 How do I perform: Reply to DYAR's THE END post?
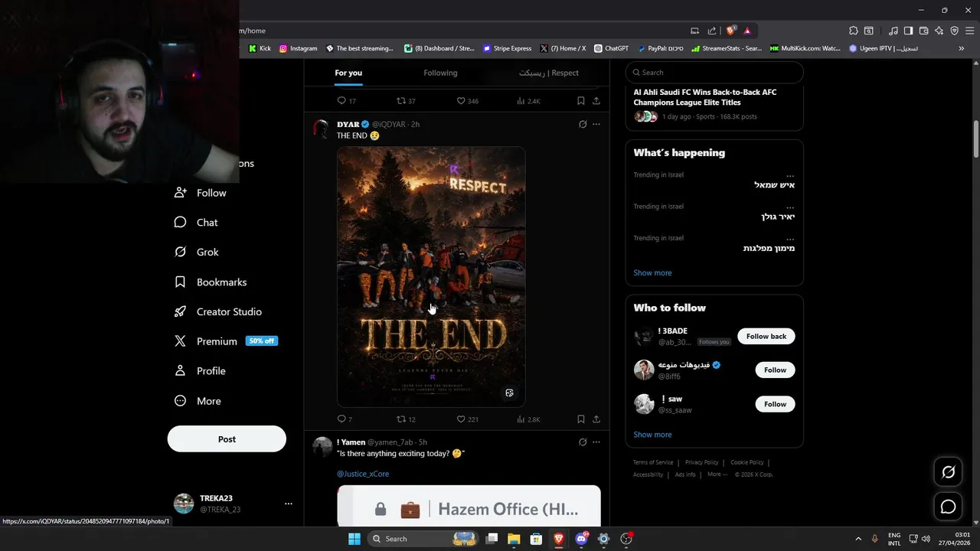click(x=341, y=419)
